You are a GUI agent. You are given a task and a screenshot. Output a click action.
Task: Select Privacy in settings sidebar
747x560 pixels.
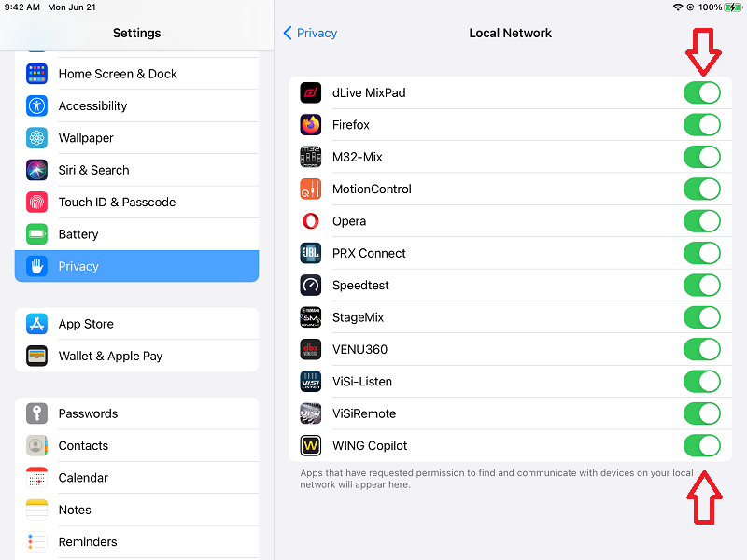pos(136,266)
